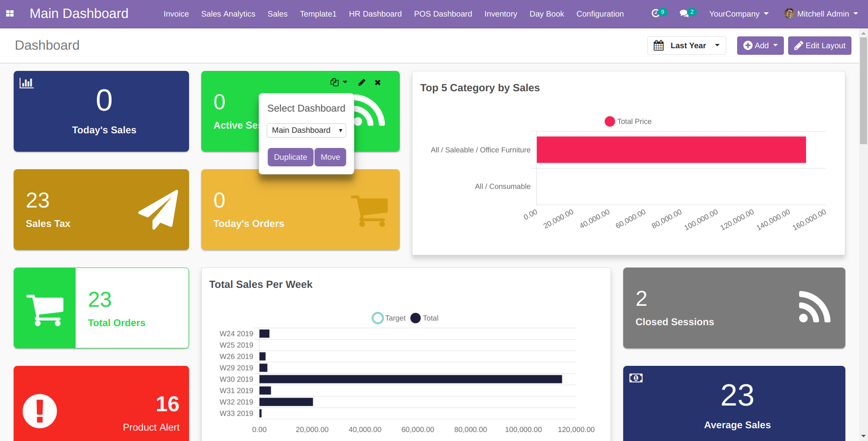Open the duplicate/move copy icon on green tile
868x441 pixels.
[x=338, y=82]
